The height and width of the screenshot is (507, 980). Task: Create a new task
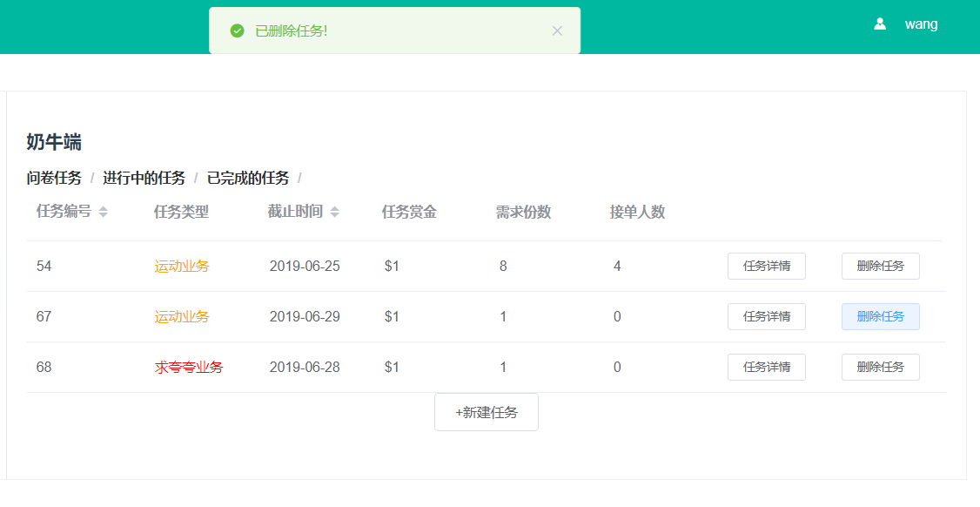tap(486, 412)
